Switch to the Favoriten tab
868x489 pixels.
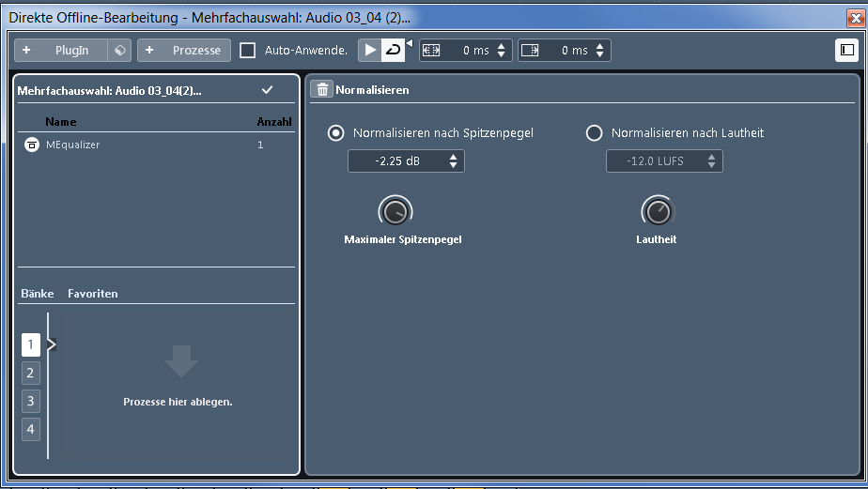pyautogui.click(x=92, y=294)
